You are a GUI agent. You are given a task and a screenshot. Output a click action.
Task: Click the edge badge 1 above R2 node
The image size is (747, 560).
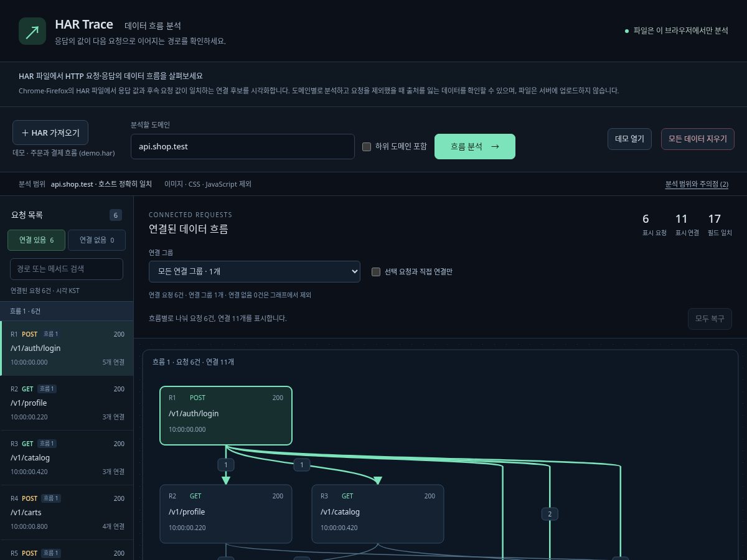(x=226, y=465)
